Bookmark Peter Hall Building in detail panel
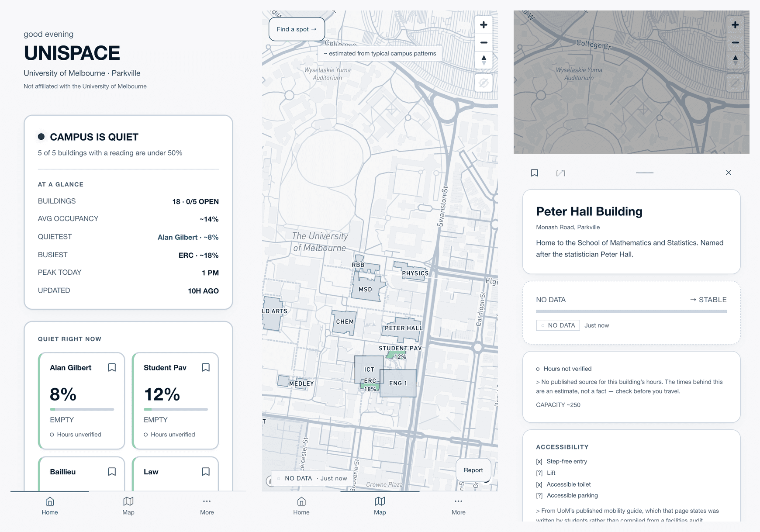 tap(534, 173)
